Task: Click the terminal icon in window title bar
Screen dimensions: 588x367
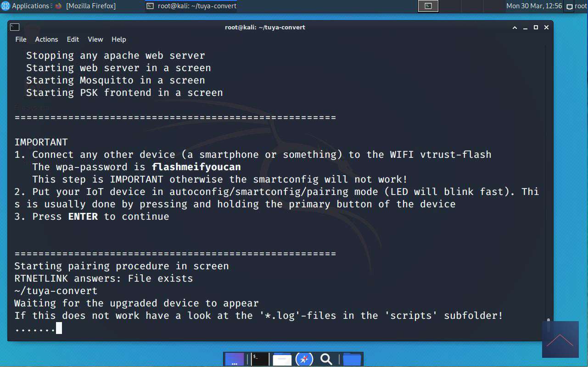Action: pos(15,27)
